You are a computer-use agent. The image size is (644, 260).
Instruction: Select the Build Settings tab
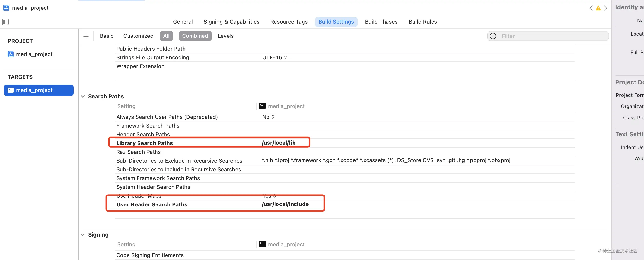point(336,22)
